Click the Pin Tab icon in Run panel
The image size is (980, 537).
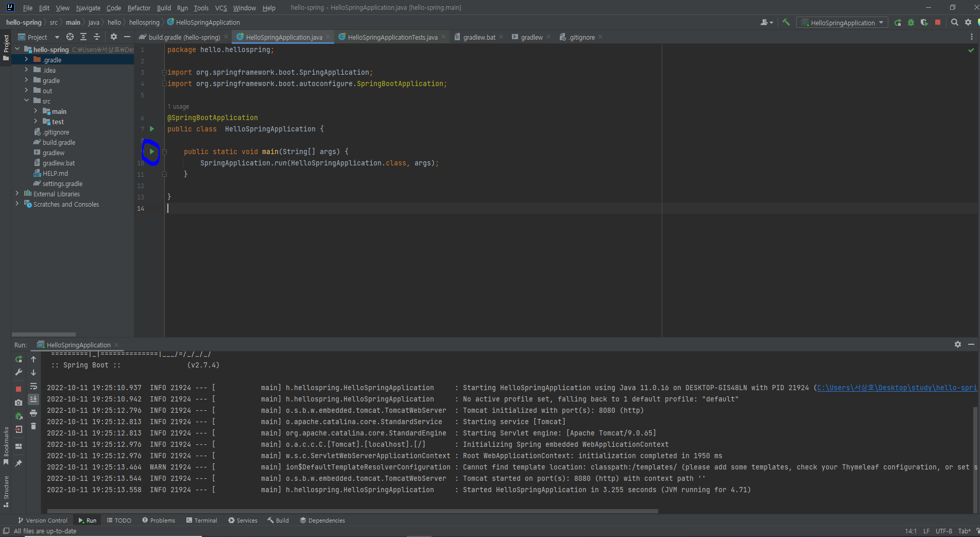point(19,463)
